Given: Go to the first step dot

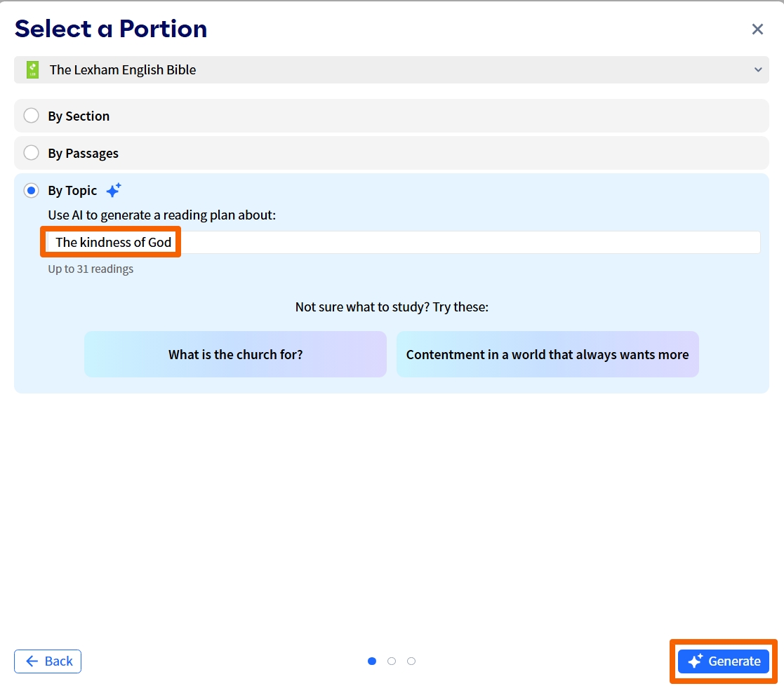Looking at the screenshot, I should pyautogui.click(x=372, y=661).
